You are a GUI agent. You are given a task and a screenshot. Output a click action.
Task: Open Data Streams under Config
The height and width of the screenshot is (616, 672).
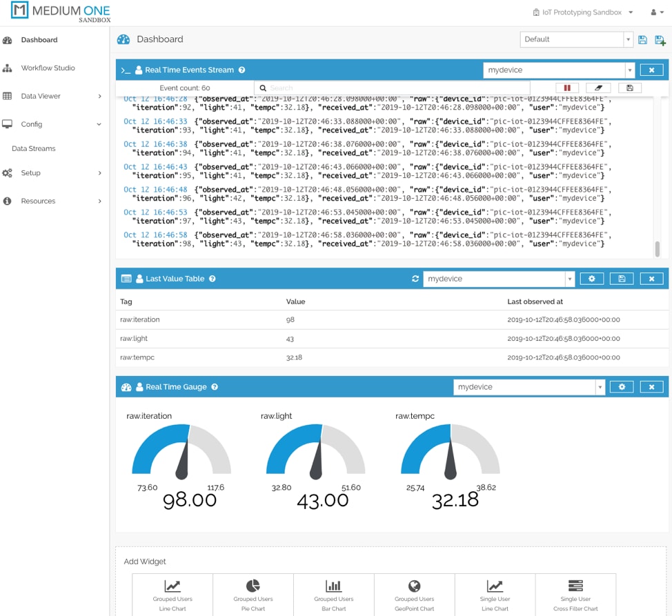pyautogui.click(x=32, y=148)
